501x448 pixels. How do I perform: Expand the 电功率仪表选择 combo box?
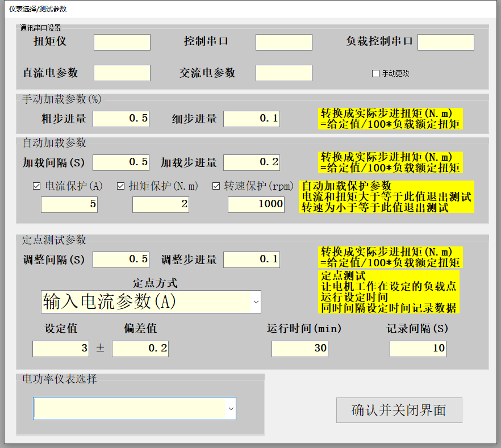(x=231, y=408)
